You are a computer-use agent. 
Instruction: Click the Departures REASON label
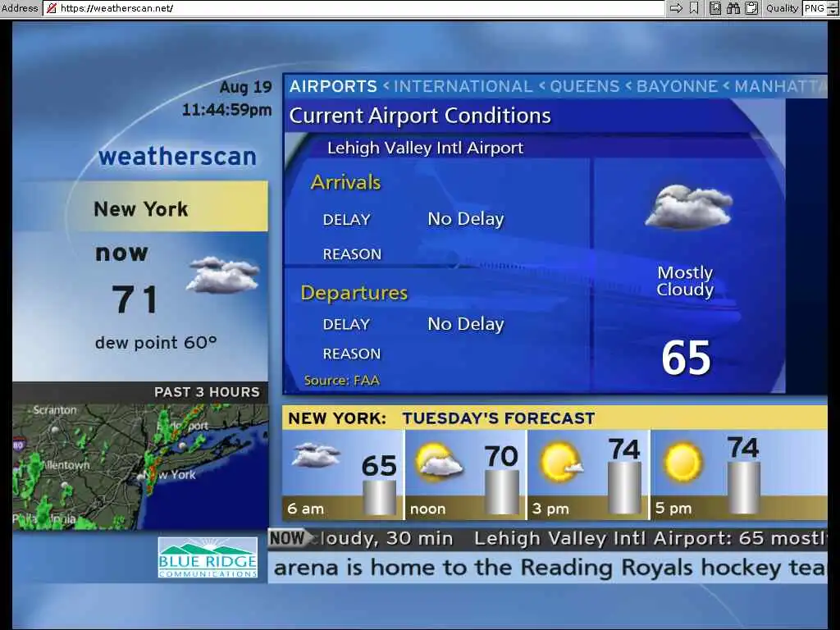351,354
